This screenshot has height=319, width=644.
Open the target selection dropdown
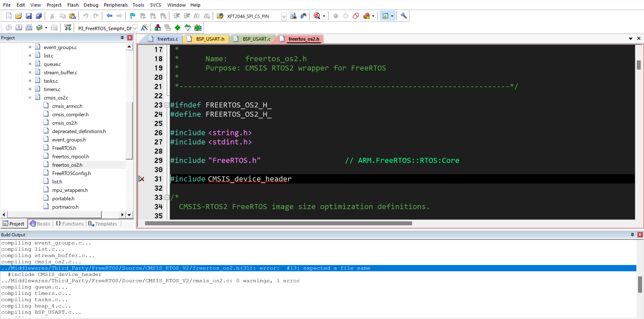[x=135, y=28]
